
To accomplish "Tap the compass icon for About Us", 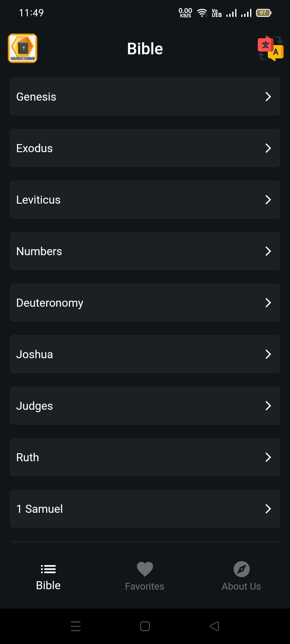I will [x=241, y=569].
